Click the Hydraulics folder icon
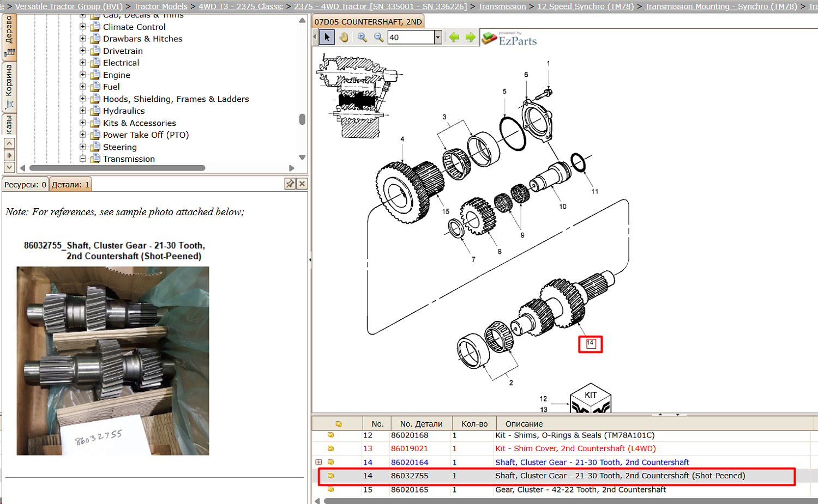 (95, 111)
